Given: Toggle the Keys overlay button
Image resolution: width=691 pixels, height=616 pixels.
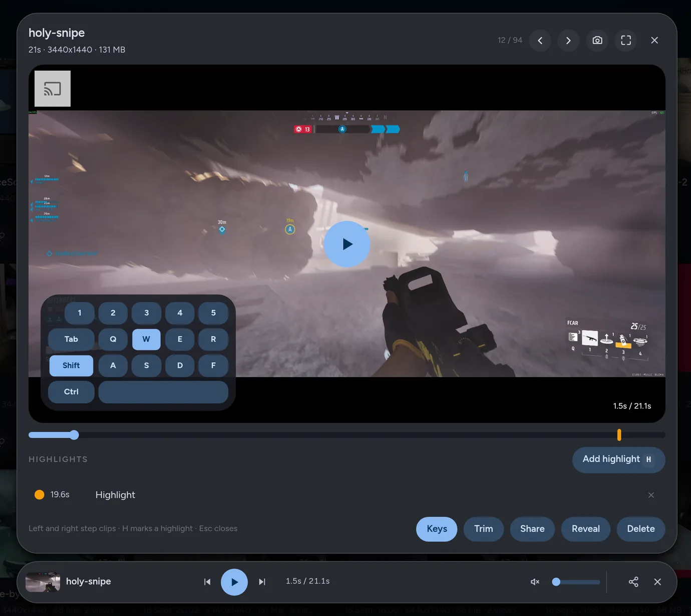Looking at the screenshot, I should tap(437, 529).
